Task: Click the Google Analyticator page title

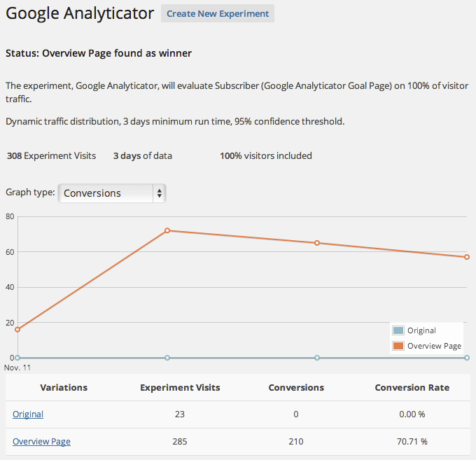Action: 80,13
